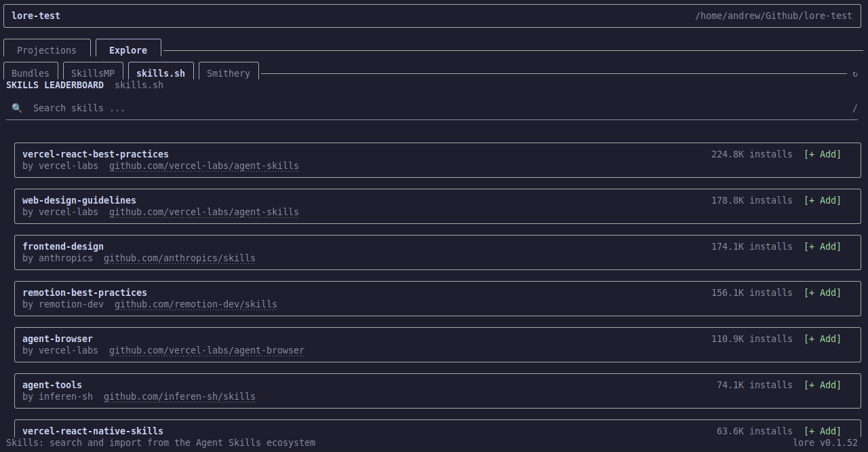Open the github.com/vercel-labs/agent-browser link

click(206, 350)
